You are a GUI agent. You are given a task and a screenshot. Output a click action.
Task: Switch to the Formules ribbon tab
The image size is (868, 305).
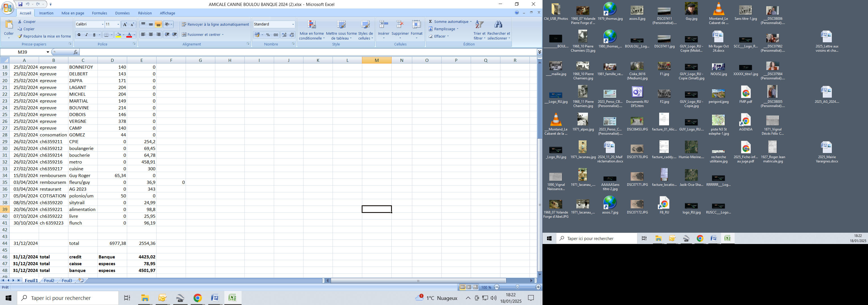point(99,13)
